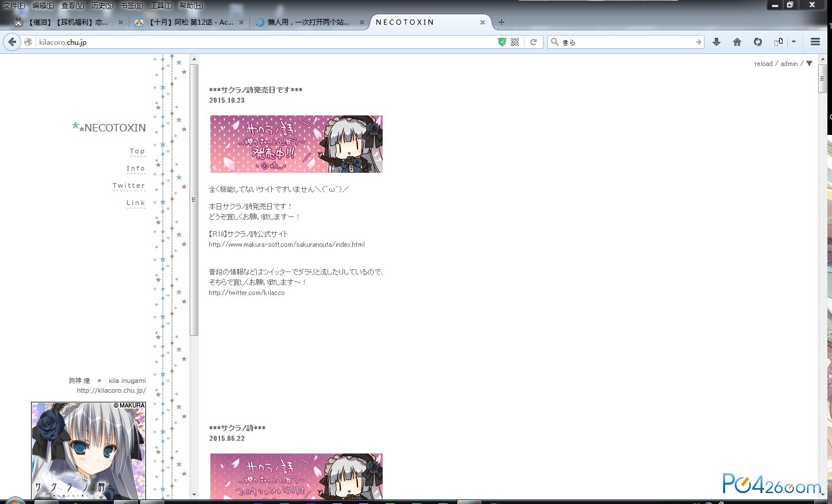Click the magnifier icon in the search box
Screen dimensions: 832x504
[555, 42]
